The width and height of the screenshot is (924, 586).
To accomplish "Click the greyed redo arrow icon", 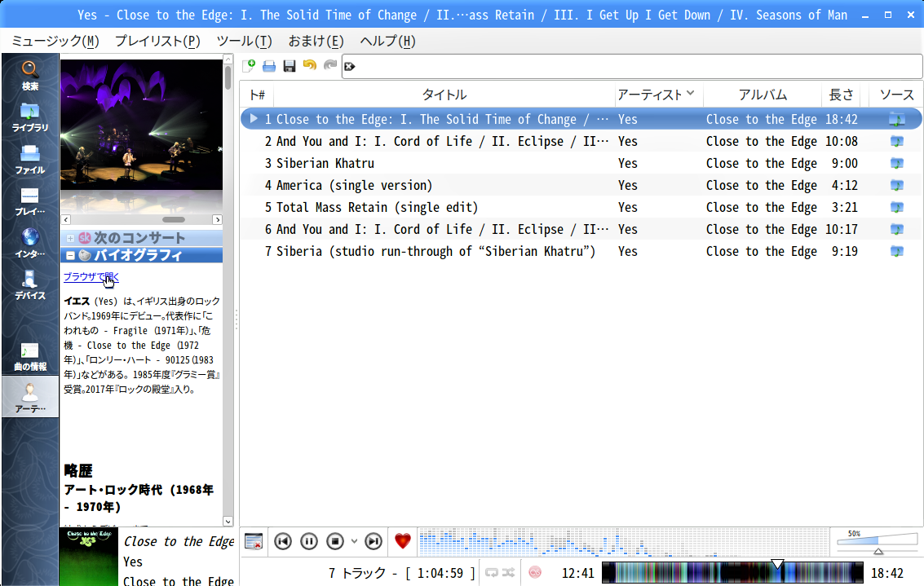I will tap(330, 66).
